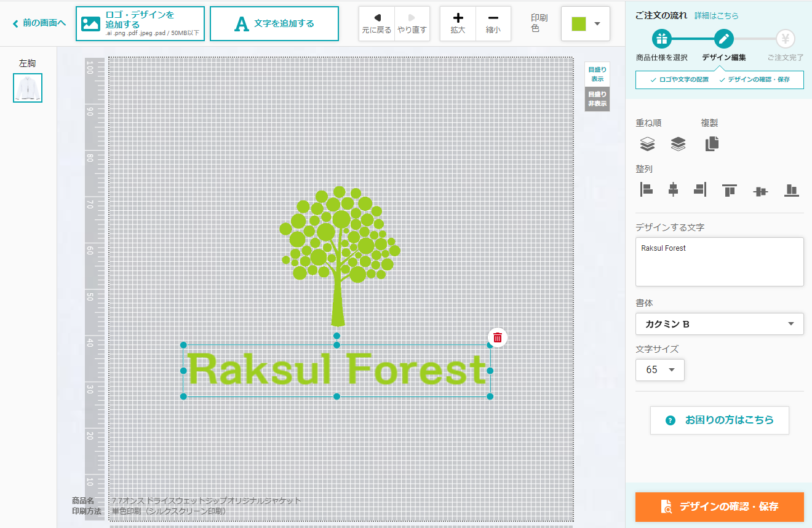Click the magnifier document icon on save button

pos(666,506)
